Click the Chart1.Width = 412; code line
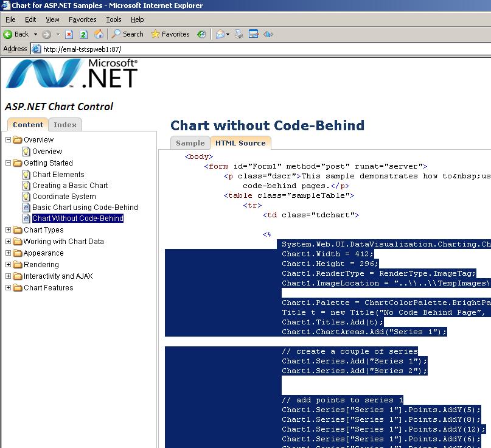Viewport: 491px width, 448px height. click(x=327, y=254)
